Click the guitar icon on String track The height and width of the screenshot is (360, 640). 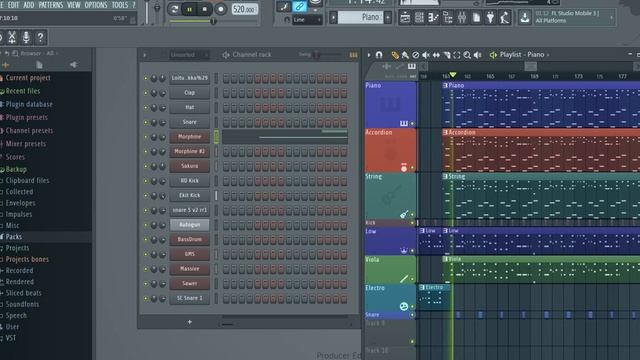403,214
